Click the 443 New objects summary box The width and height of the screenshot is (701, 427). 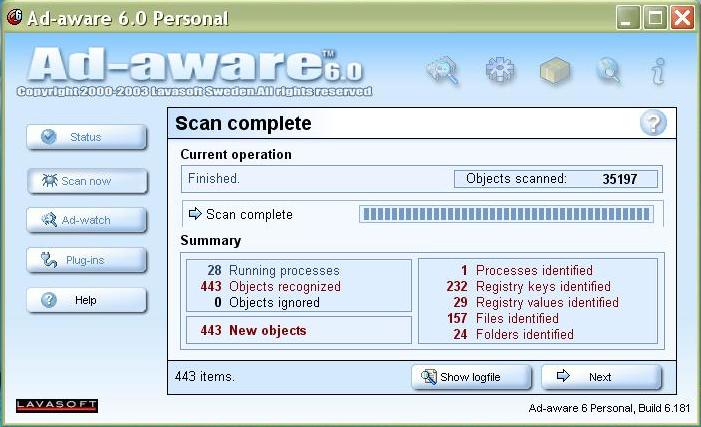[x=299, y=330]
